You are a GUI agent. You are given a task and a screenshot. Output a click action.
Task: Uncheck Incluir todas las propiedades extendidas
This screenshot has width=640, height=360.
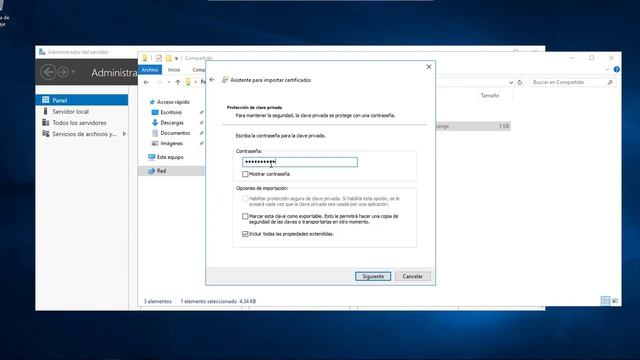point(245,234)
